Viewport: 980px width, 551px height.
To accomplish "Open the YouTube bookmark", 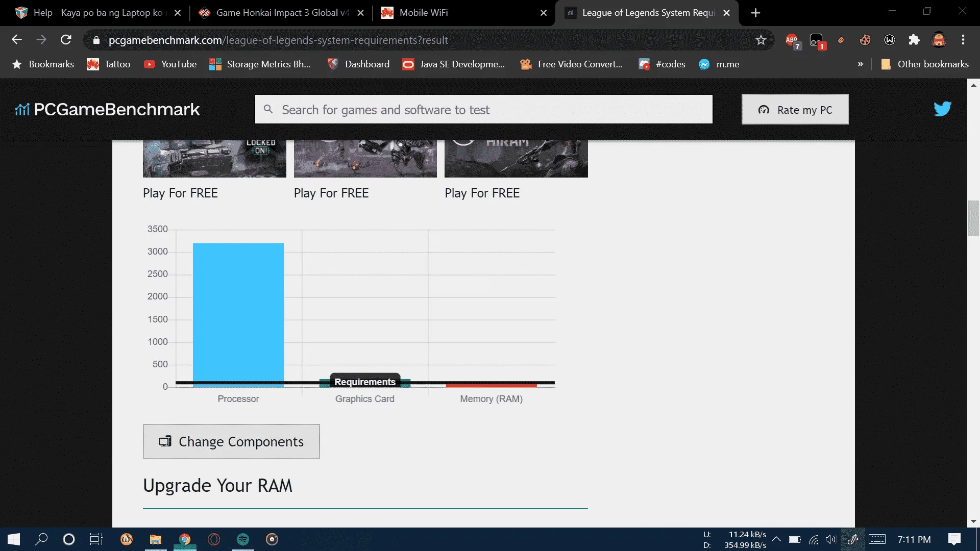I will point(170,64).
